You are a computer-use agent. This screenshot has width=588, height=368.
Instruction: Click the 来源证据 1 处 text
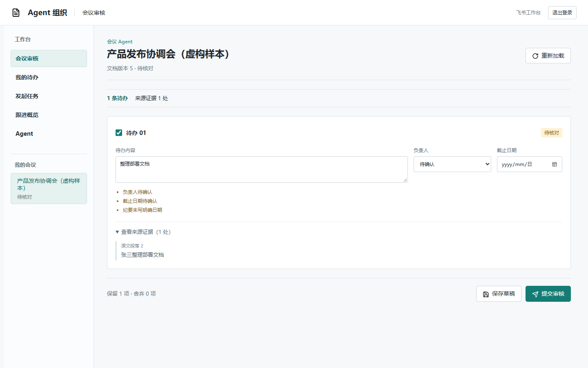coord(151,98)
